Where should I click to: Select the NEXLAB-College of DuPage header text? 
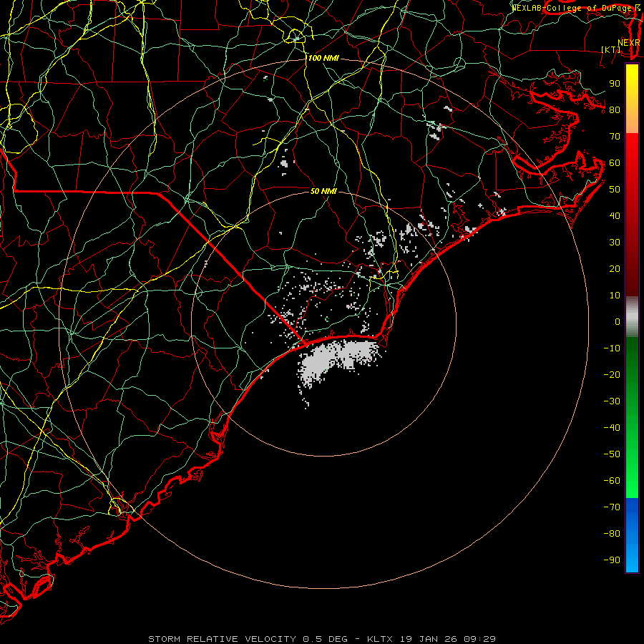click(576, 8)
